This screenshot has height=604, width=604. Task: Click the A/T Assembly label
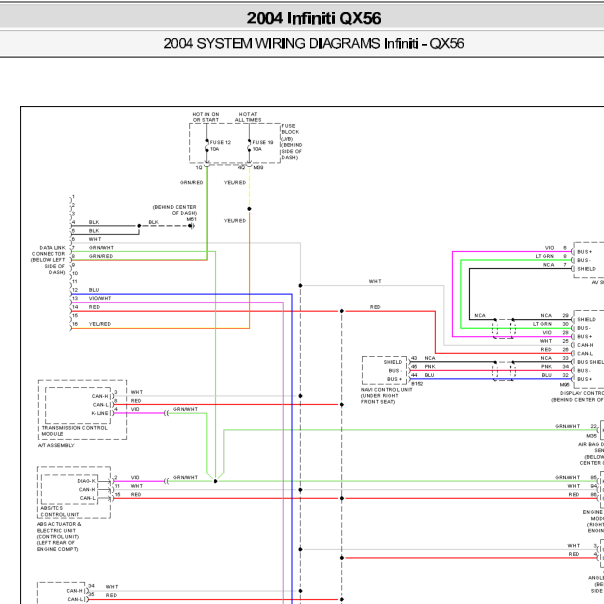point(57,446)
